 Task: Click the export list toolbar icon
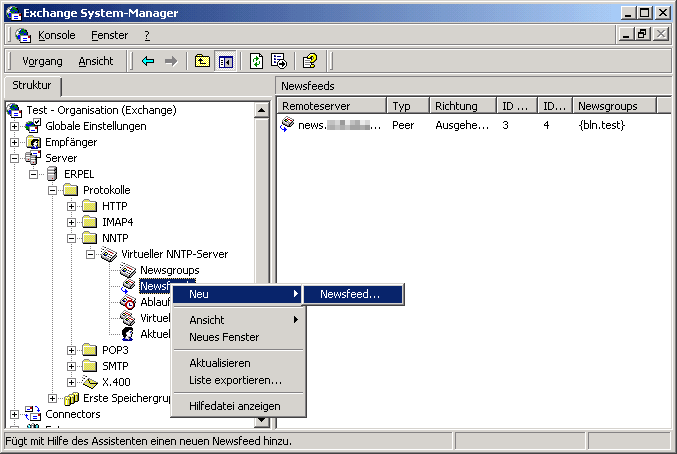click(278, 61)
